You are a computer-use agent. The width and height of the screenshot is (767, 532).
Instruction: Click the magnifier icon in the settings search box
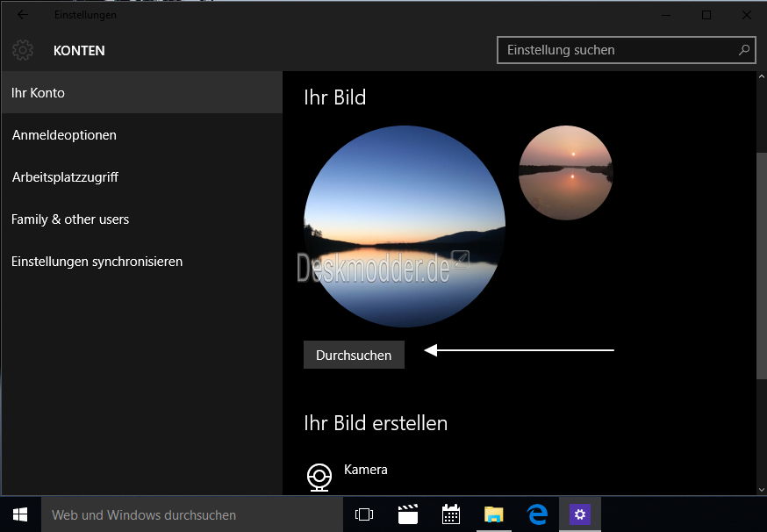coord(744,50)
